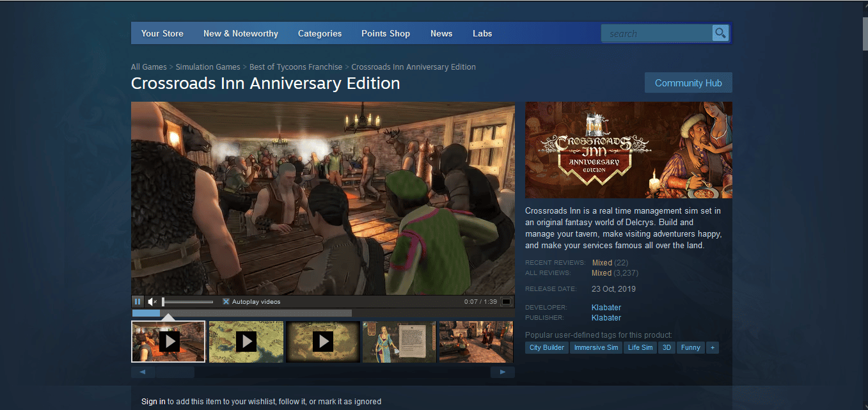Image resolution: width=868 pixels, height=410 pixels.
Task: Open the Labs tab
Action: click(x=482, y=34)
